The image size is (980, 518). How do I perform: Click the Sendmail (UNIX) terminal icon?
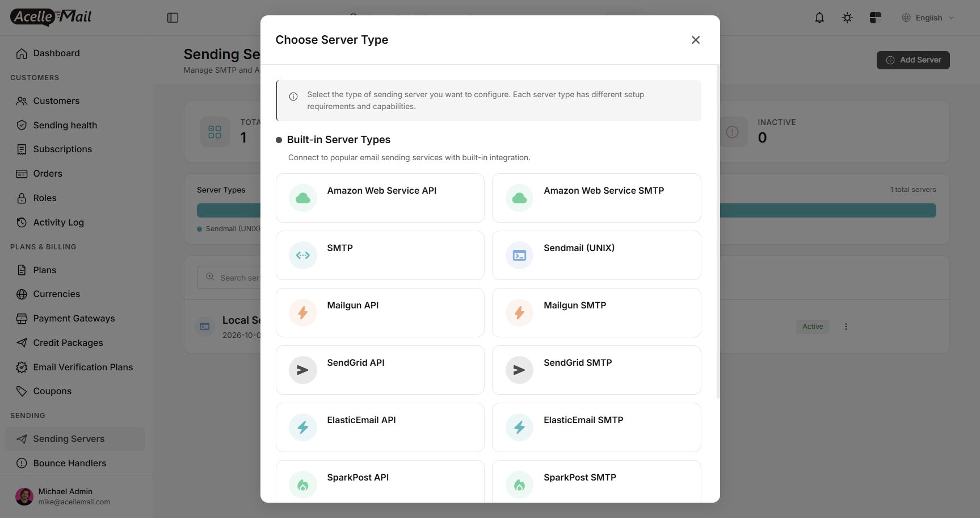tap(519, 256)
